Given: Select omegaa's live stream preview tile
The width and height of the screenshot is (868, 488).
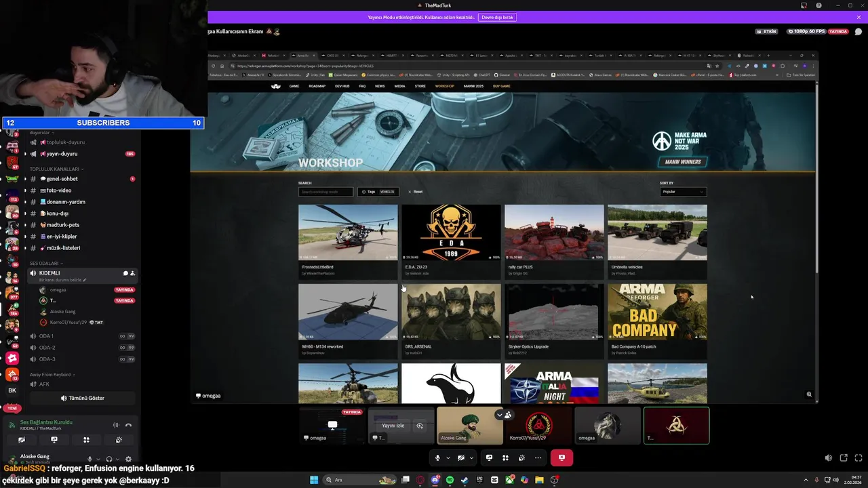Looking at the screenshot, I should tap(332, 426).
